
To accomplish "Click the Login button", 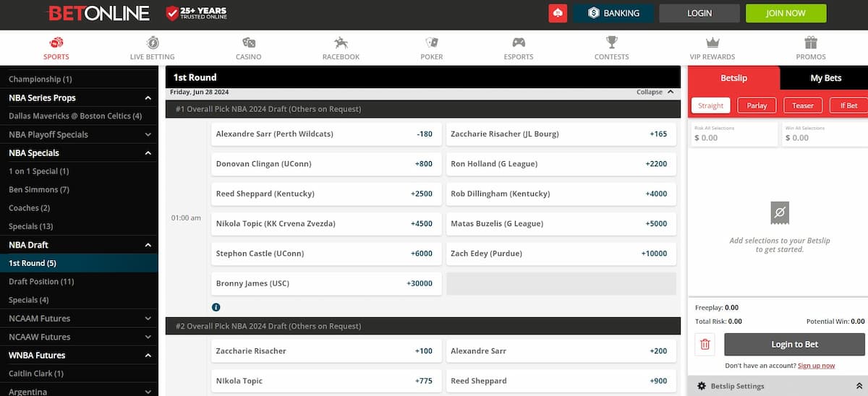I will (x=699, y=13).
